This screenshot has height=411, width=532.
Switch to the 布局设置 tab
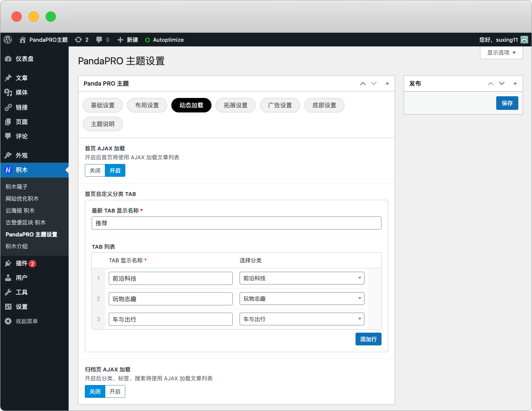tap(147, 105)
